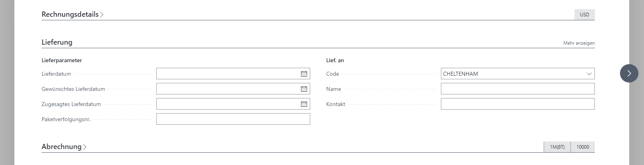This screenshot has height=165, width=644.
Task: Click the Kontakt input field
Action: (518, 104)
